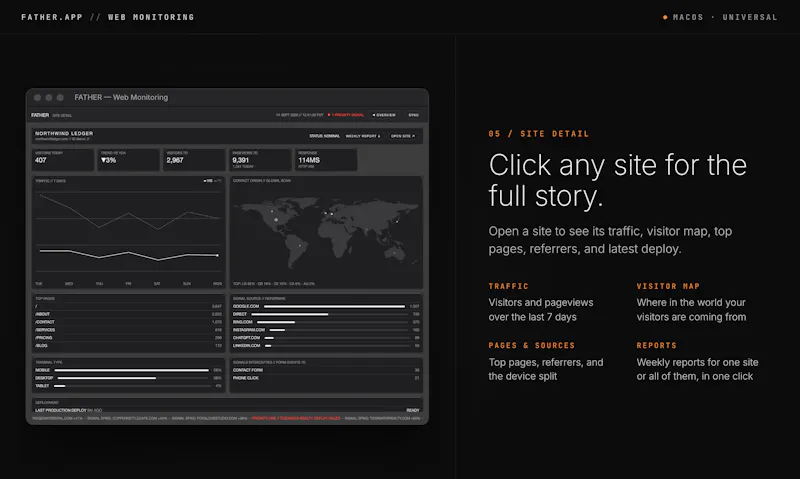Click the traffic chart end data point
Viewport: 800px width, 479px height.
[x=218, y=255]
